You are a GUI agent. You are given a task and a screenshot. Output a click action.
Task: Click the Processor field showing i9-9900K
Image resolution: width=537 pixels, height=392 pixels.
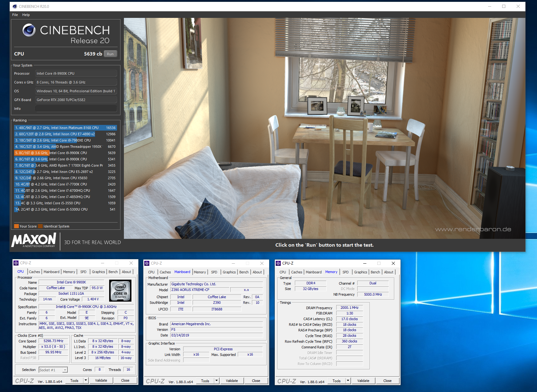point(76,73)
